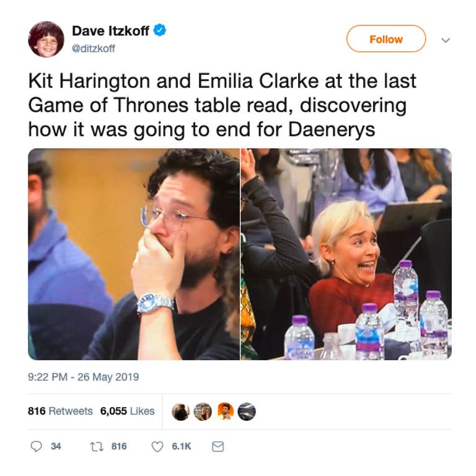The image size is (476, 476).
Task: Follow Dave Itzkoff
Action: point(386,39)
